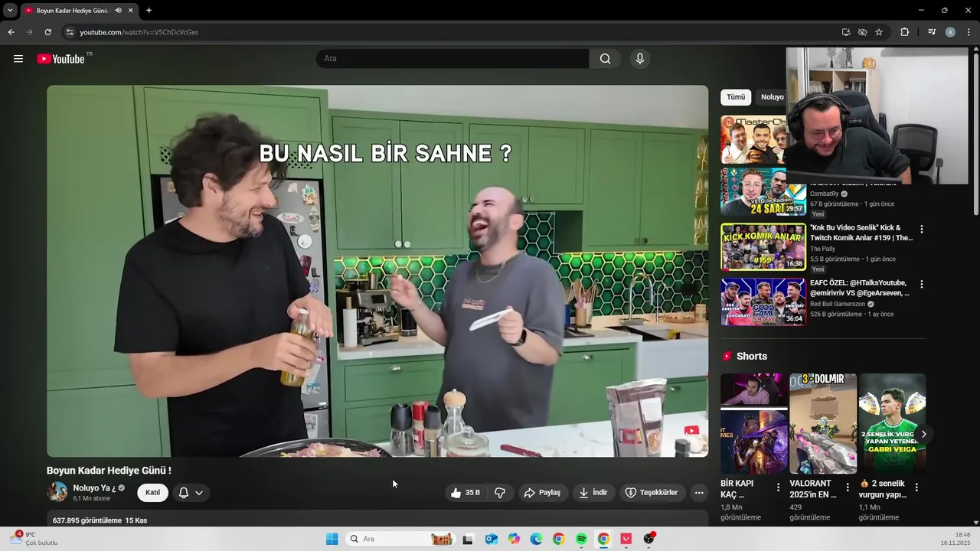Go back with the browser back arrow
Viewport: 980px width, 551px height.
click(x=11, y=32)
